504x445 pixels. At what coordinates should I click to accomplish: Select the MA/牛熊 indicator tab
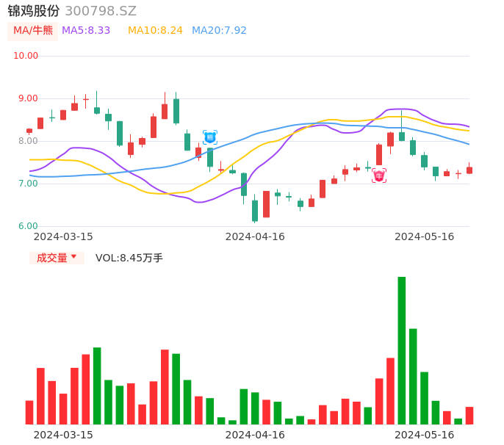[33, 31]
